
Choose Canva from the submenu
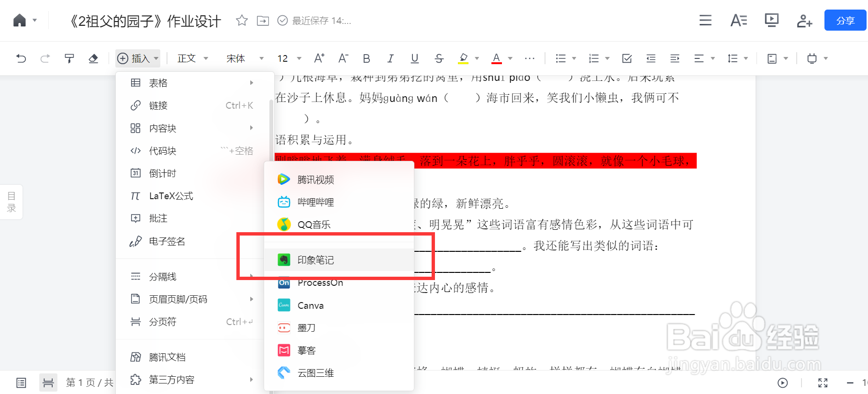coord(339,305)
